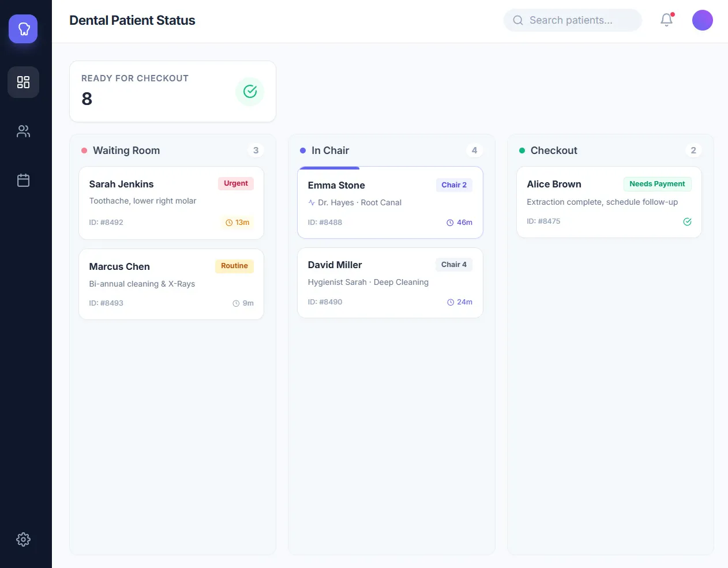Select Emma Stone's patient name
The image size is (728, 568).
[336, 185]
